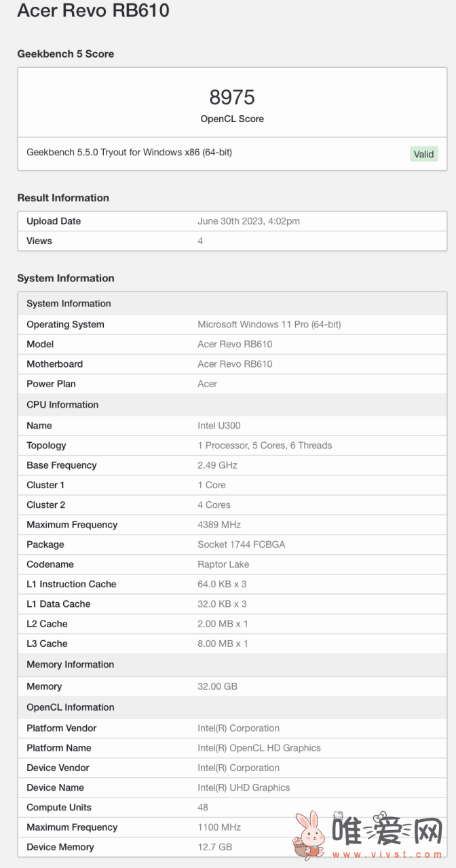Click the Device Name value Intel(R) UHD Graphics
The width and height of the screenshot is (456, 868).
pos(244,788)
